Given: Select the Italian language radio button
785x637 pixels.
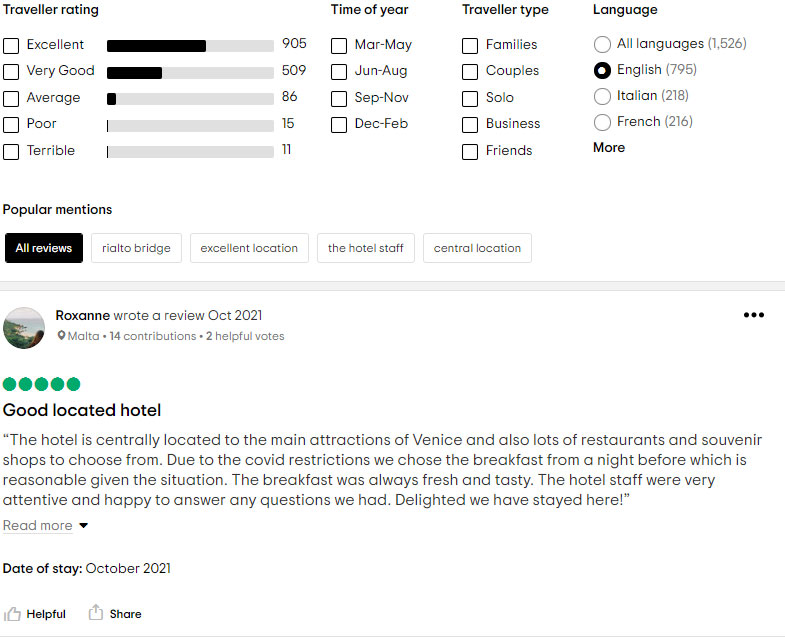Looking at the screenshot, I should [x=602, y=96].
